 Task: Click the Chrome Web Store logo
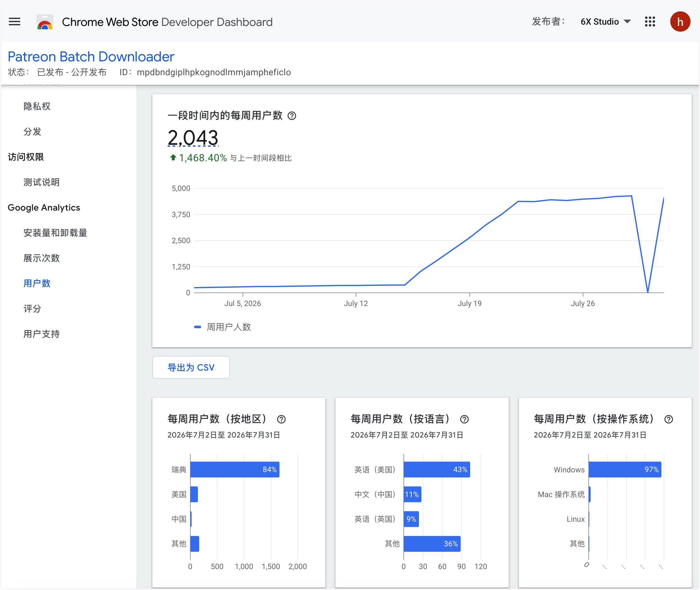pos(45,22)
